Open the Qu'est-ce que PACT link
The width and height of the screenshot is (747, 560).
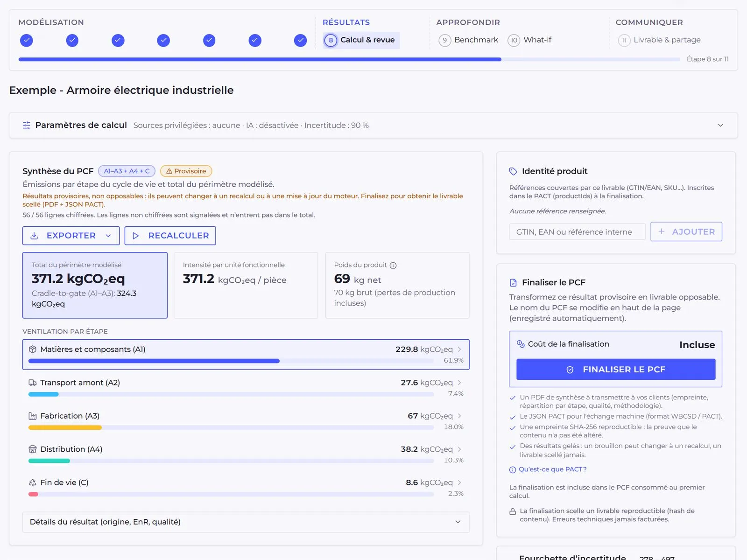[548, 469]
